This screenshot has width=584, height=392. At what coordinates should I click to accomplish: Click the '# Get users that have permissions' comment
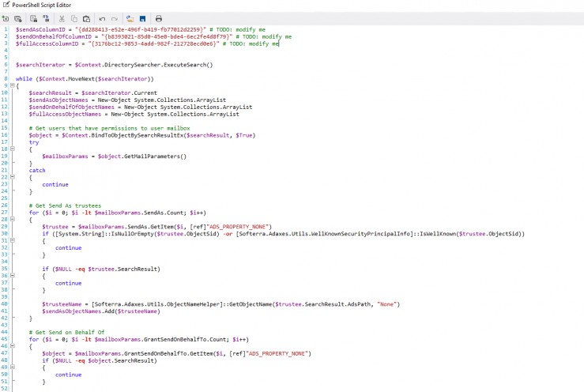(110, 128)
